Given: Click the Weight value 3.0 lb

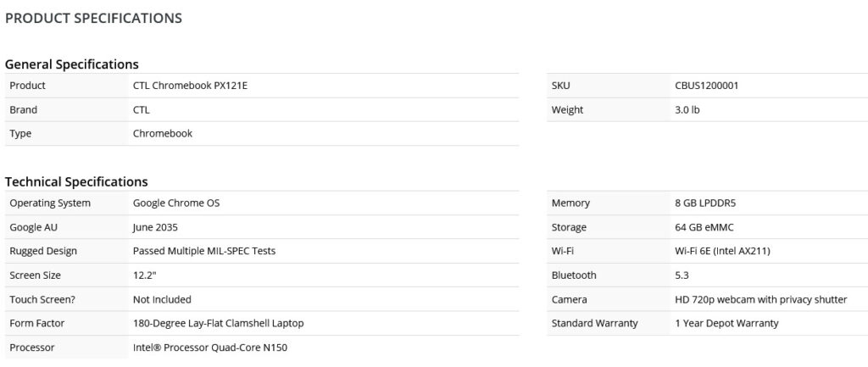Looking at the screenshot, I should point(687,109).
